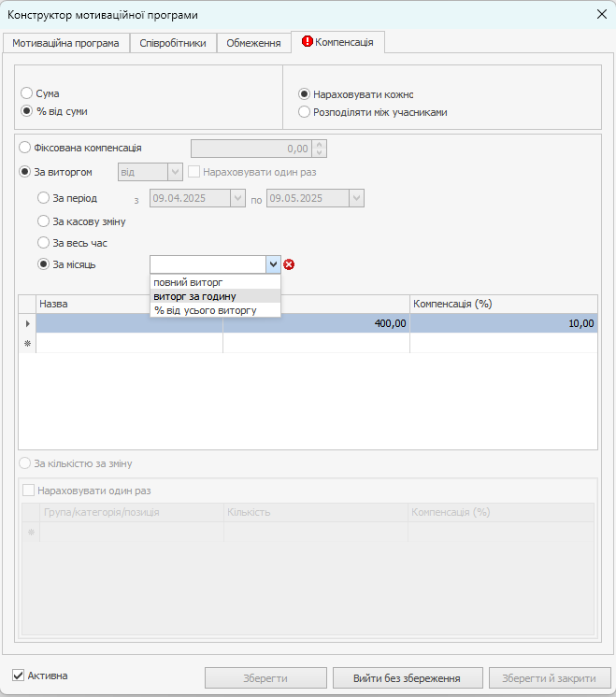
Task: Close the motivation program constructor window
Action: pyautogui.click(x=601, y=14)
